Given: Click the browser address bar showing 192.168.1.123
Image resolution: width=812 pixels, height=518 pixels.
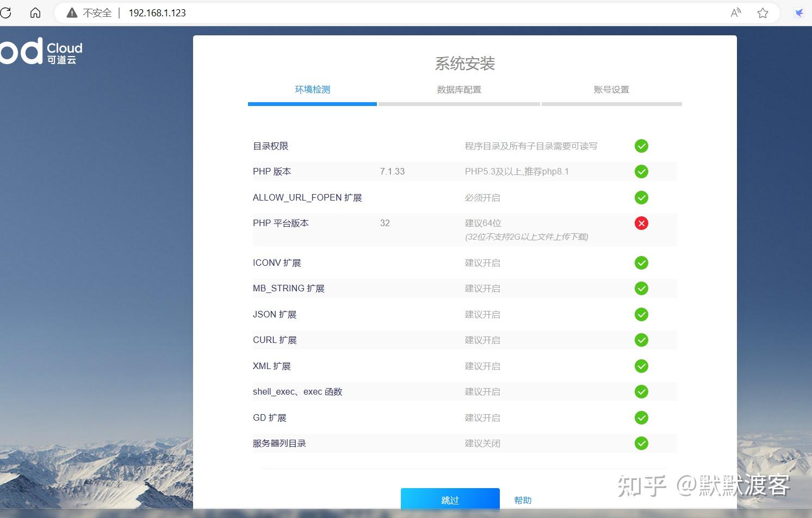Looking at the screenshot, I should 157,13.
